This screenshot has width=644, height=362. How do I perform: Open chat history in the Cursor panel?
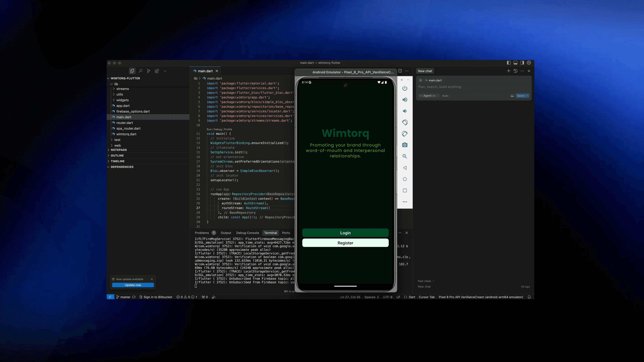coord(515,71)
